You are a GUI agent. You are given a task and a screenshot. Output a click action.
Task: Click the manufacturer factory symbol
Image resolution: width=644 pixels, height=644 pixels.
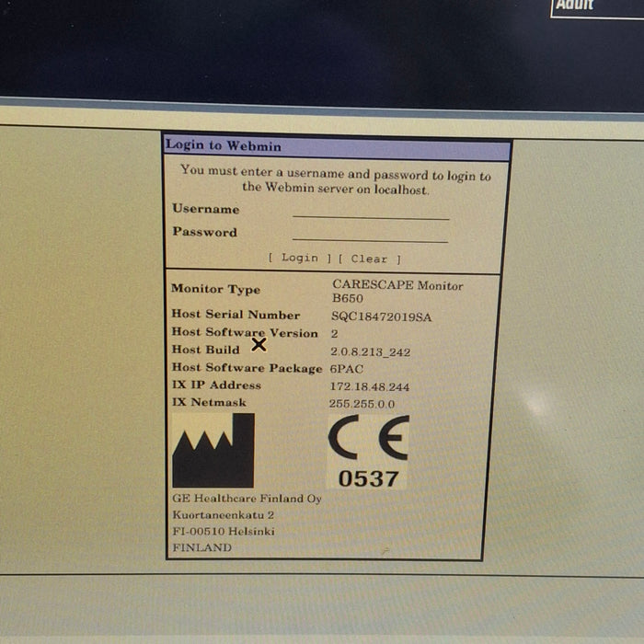[213, 451]
